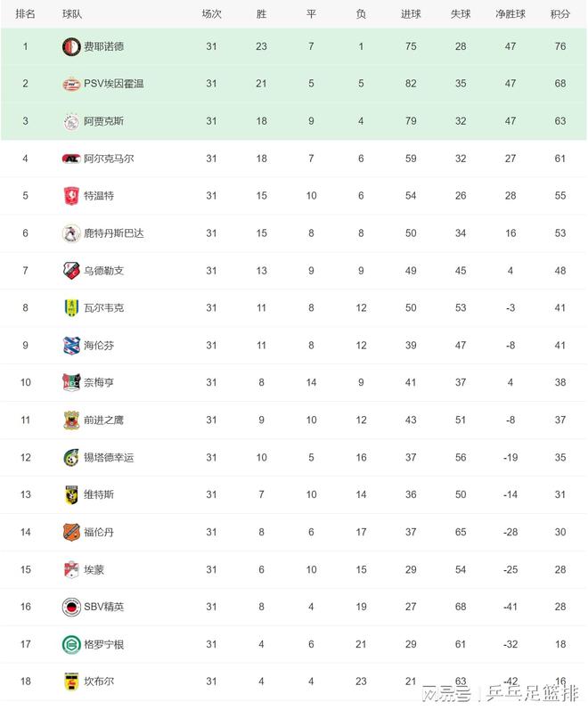Click the Feyenoord (费耶诺德) club crest
Image resolution: width=588 pixels, height=710 pixels.
(x=71, y=46)
